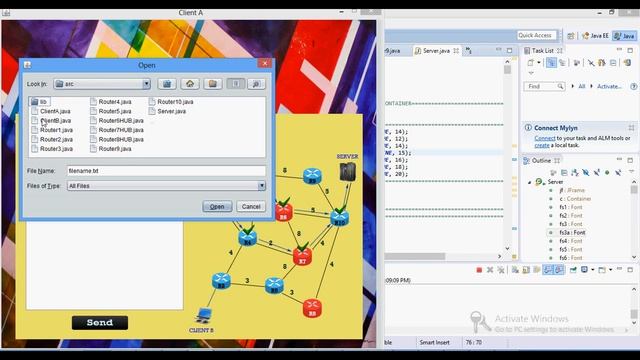Toggle Categorized presentation in Task List

tap(551, 63)
